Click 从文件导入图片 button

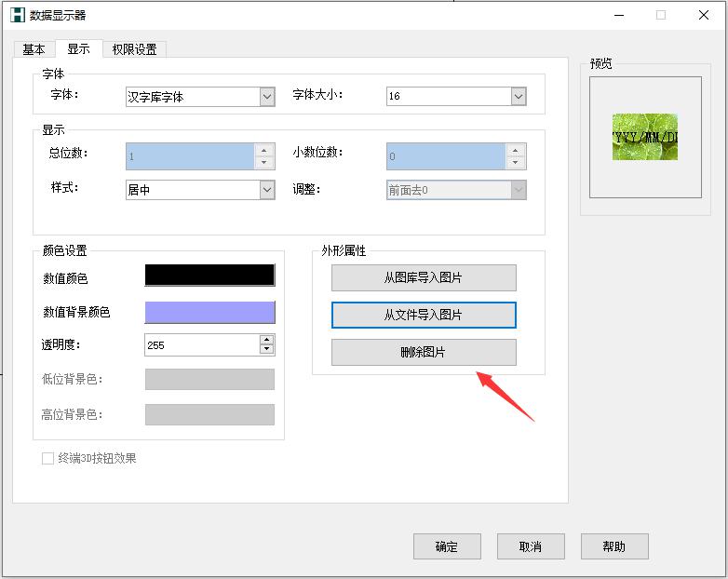click(424, 316)
